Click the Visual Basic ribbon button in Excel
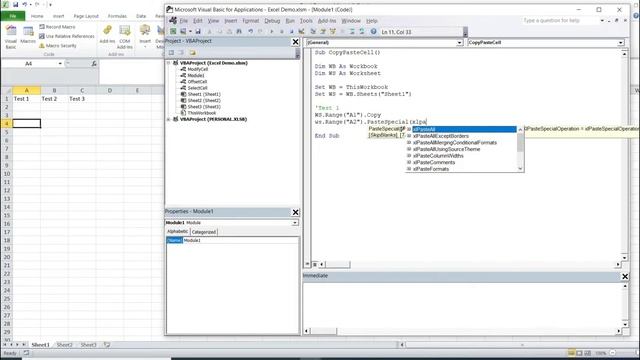The height and width of the screenshot is (360, 640). [x=11, y=37]
